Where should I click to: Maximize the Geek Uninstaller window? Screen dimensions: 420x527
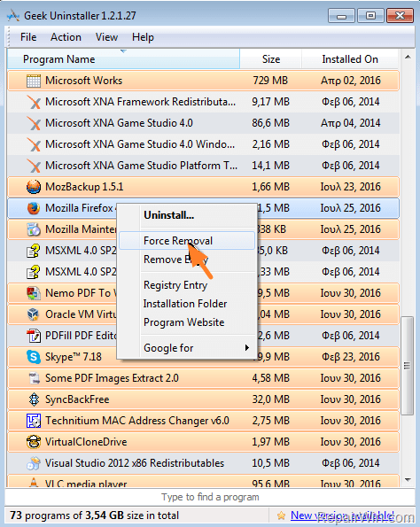pyautogui.click(x=370, y=15)
